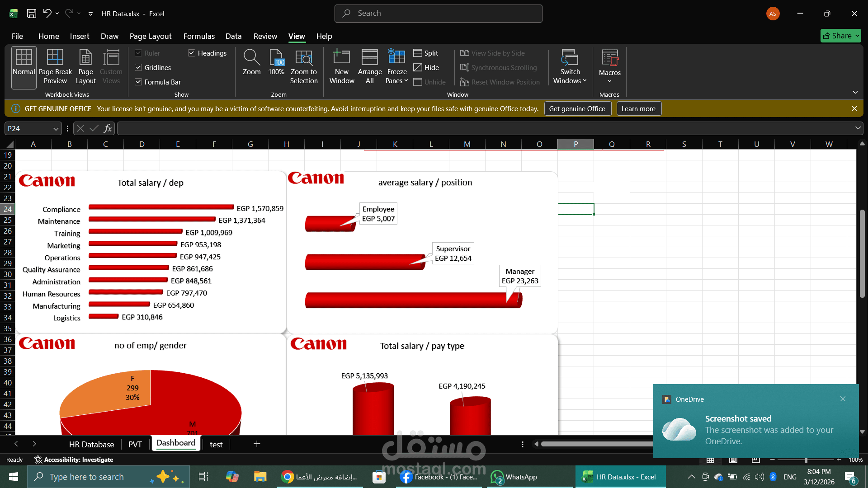Open the undo history dropdown arrow

click(x=57, y=14)
